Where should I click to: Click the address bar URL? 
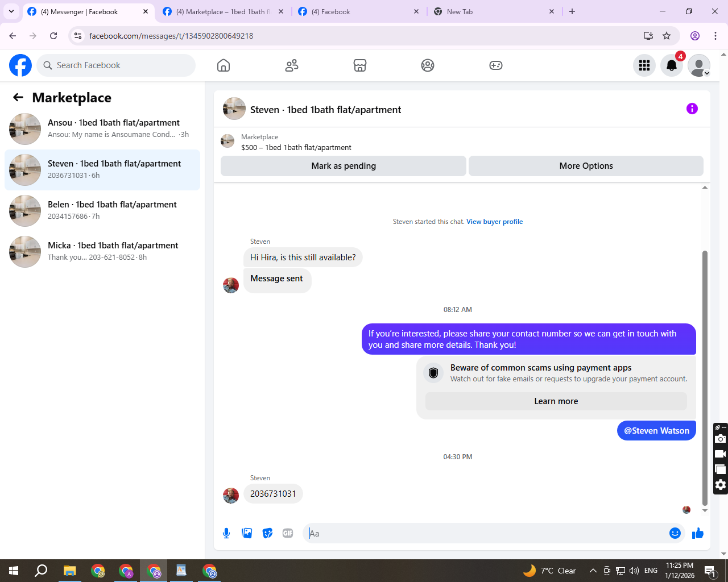pyautogui.click(x=171, y=36)
